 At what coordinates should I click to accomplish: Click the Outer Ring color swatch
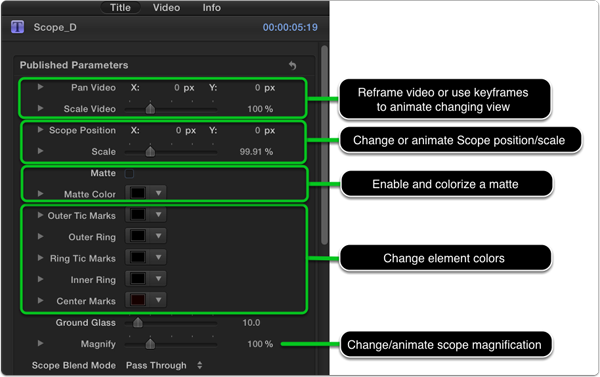pos(138,236)
